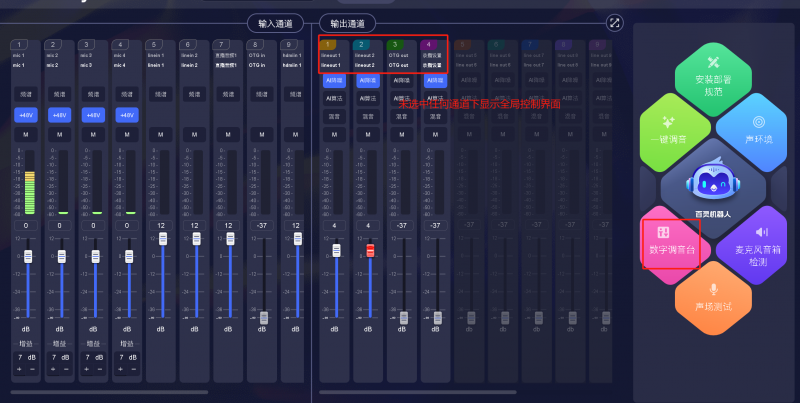Screen dimensions: 800x403
Task: Toggle +48V phantom power on mic 1
Action: (x=27, y=115)
